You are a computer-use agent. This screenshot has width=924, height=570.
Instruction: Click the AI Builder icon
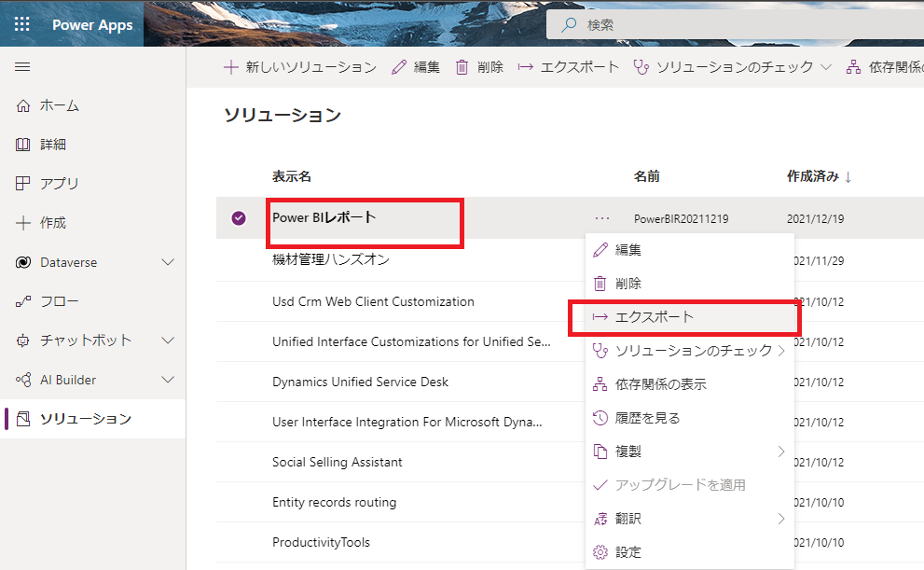(23, 381)
